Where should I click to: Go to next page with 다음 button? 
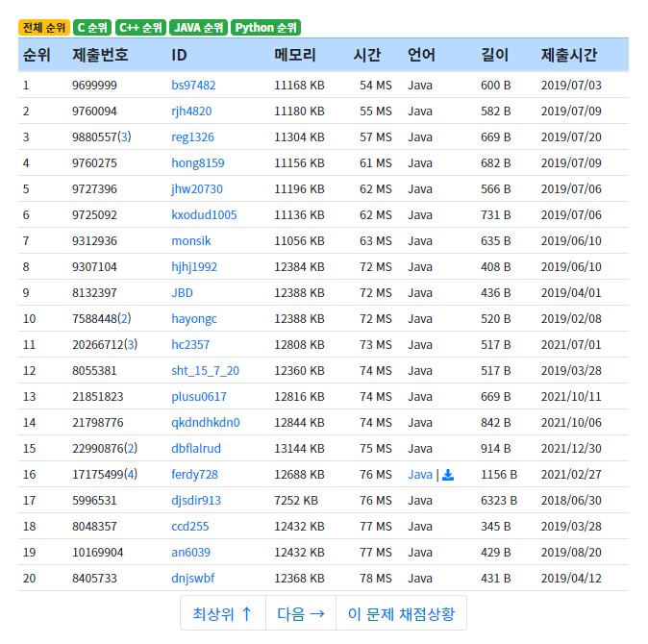[x=301, y=613]
